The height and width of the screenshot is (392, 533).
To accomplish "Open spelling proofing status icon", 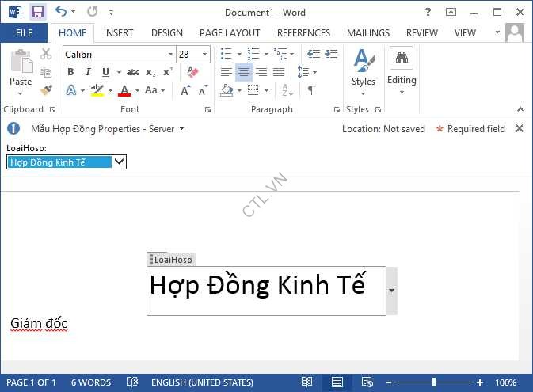I will [x=132, y=382].
